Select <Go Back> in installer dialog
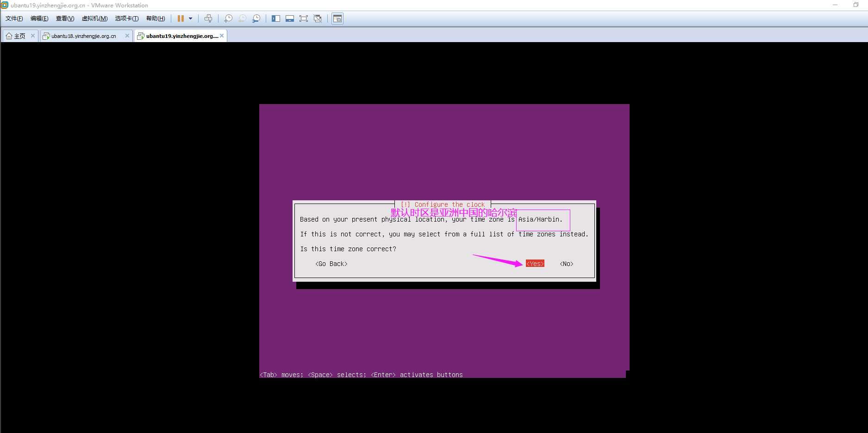Image resolution: width=868 pixels, height=433 pixels. point(331,264)
